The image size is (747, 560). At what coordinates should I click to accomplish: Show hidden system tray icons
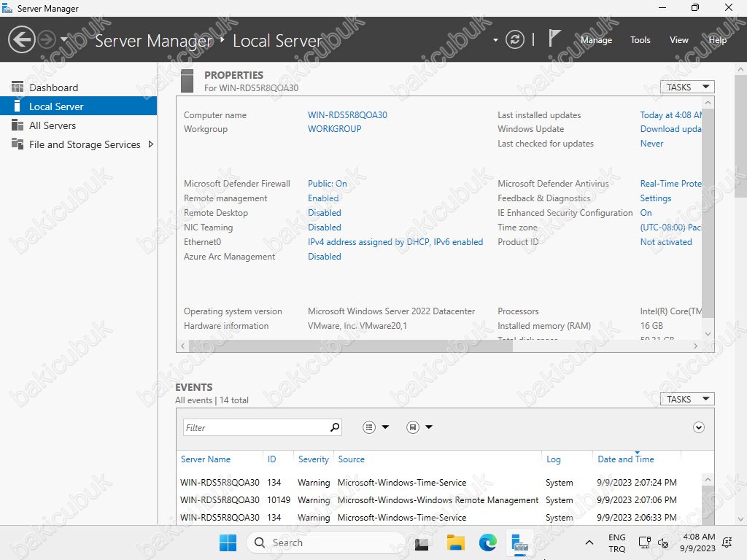[589, 542]
